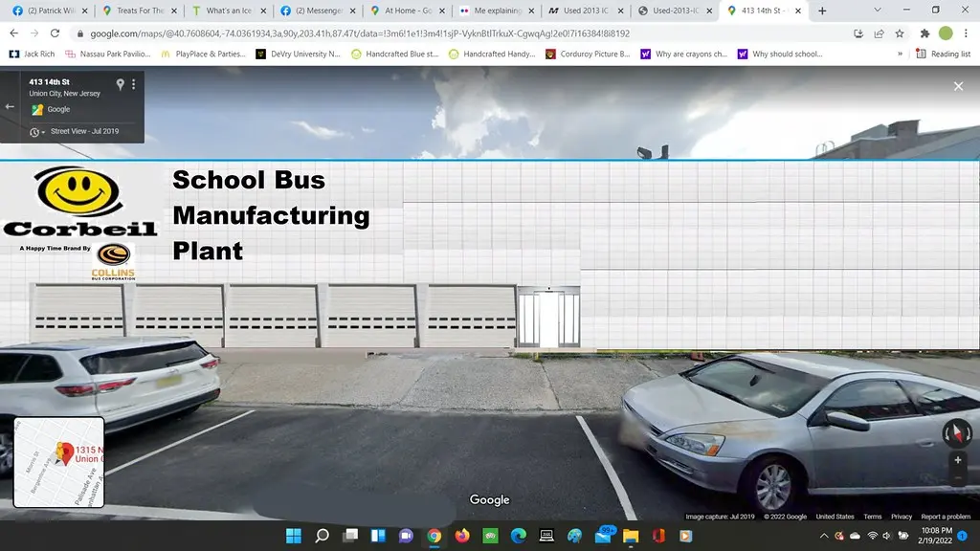Open the Corduroy Picture B bookmark
980x551 pixels.
tap(589, 55)
